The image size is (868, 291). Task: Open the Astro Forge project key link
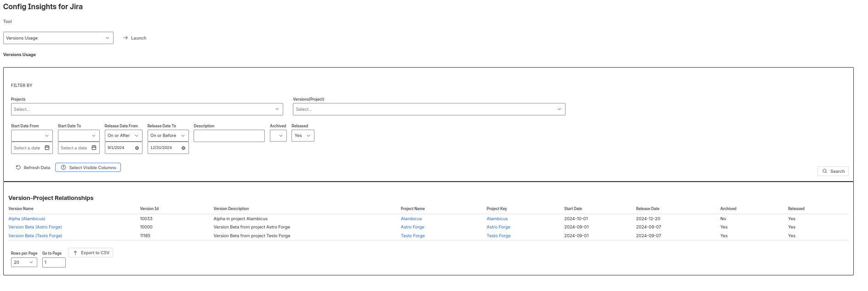[x=498, y=227]
